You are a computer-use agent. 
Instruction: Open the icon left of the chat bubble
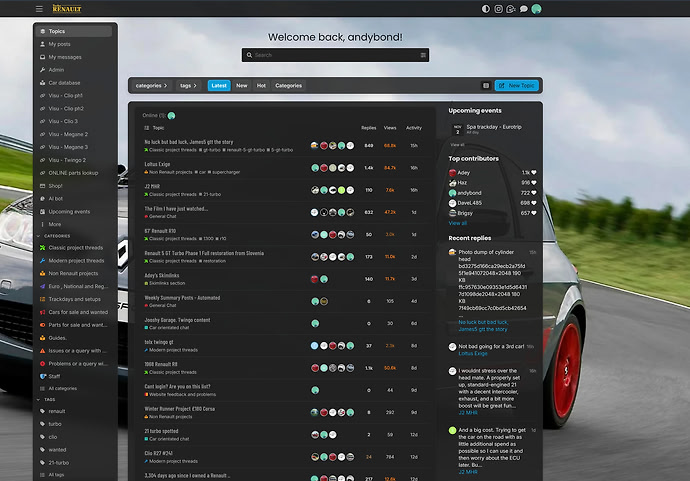511,9
